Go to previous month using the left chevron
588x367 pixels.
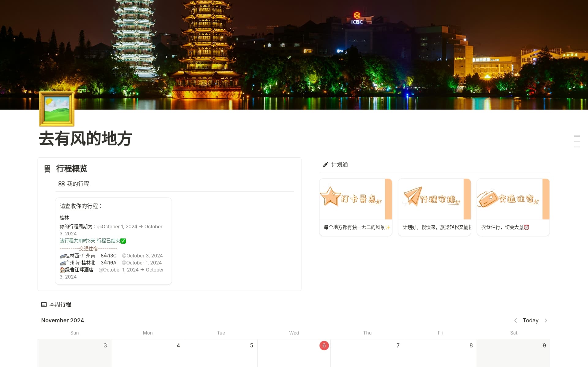[516, 320]
